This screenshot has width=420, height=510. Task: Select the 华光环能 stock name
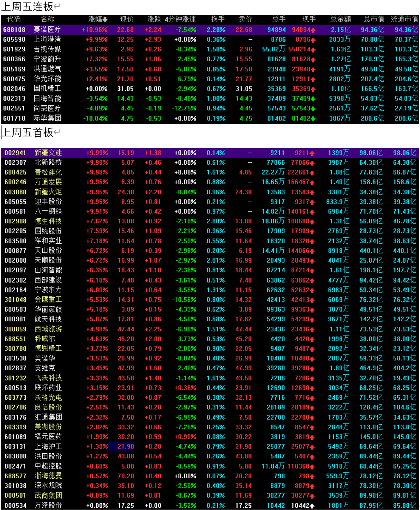tap(47, 79)
